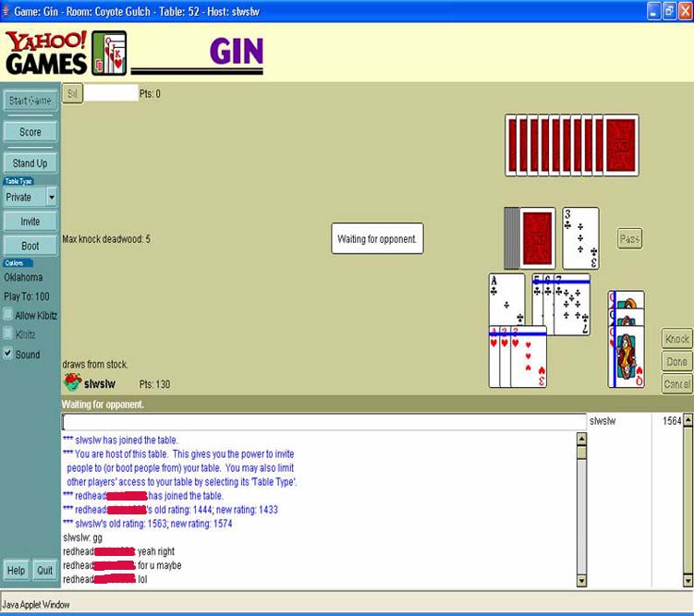Screen dimensions: 694x616
Task: Click the 'for u maybe' chat line
Action: coord(159,565)
